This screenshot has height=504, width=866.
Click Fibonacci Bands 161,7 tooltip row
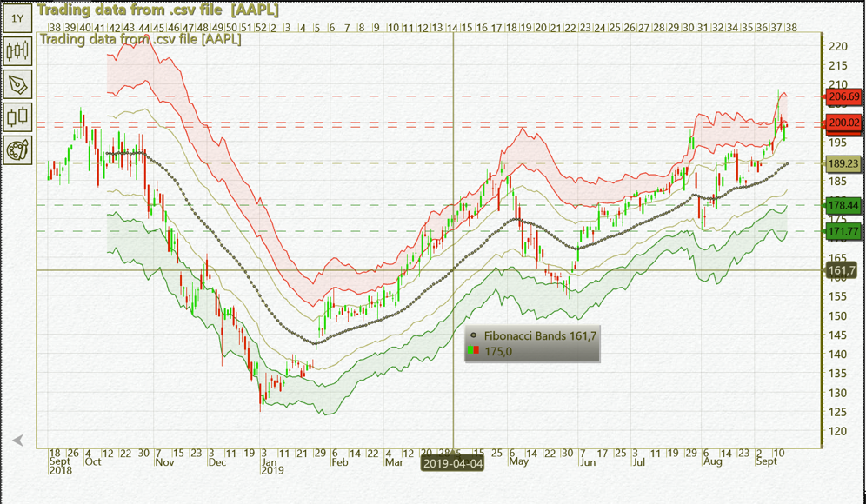pos(532,335)
